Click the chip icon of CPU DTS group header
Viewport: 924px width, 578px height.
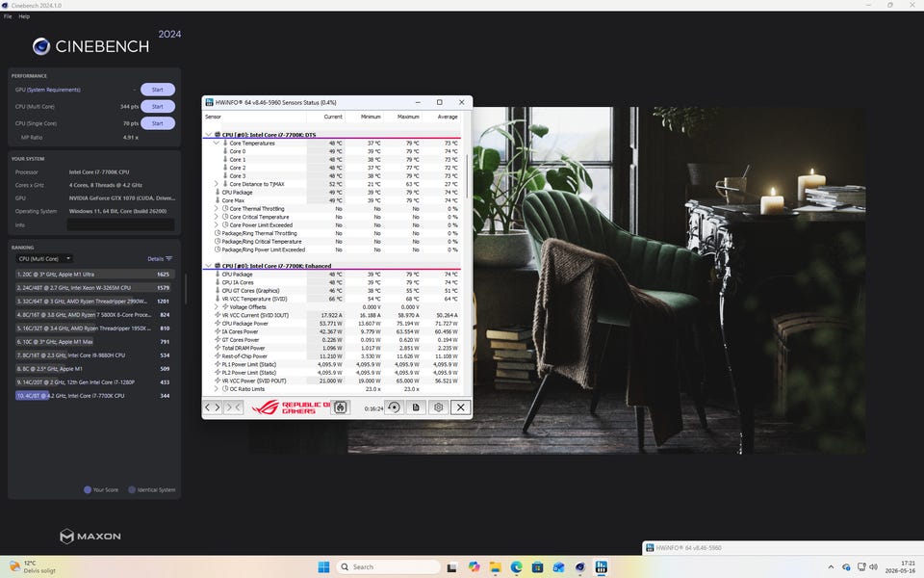(x=218, y=135)
